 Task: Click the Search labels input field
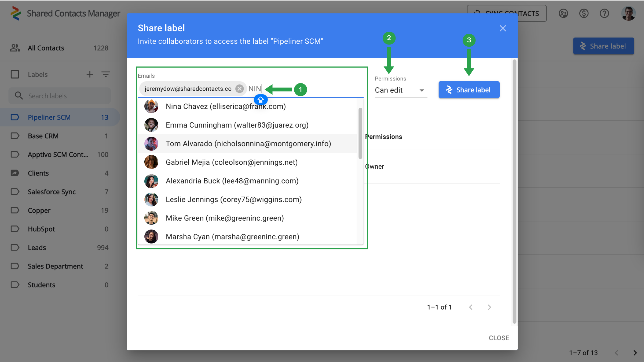(x=60, y=95)
